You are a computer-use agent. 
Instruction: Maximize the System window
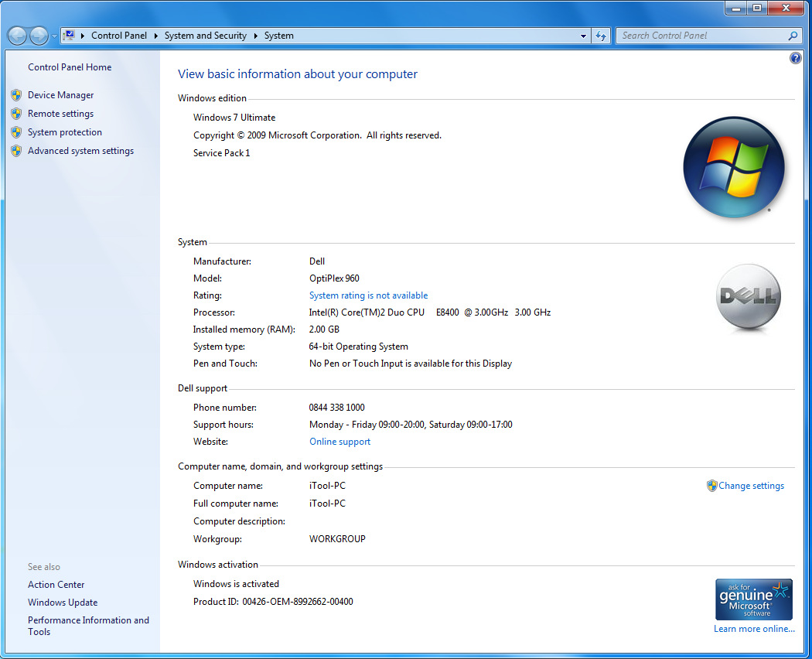point(757,7)
